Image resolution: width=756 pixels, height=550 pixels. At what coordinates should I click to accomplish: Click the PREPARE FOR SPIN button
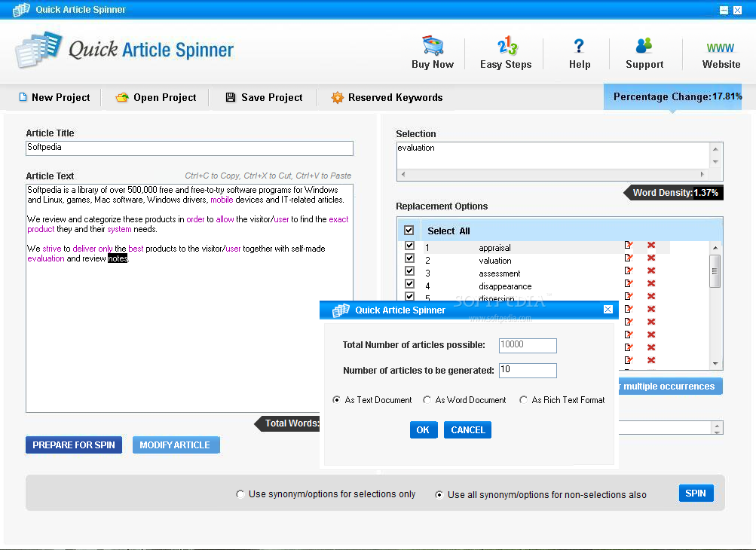click(x=74, y=445)
